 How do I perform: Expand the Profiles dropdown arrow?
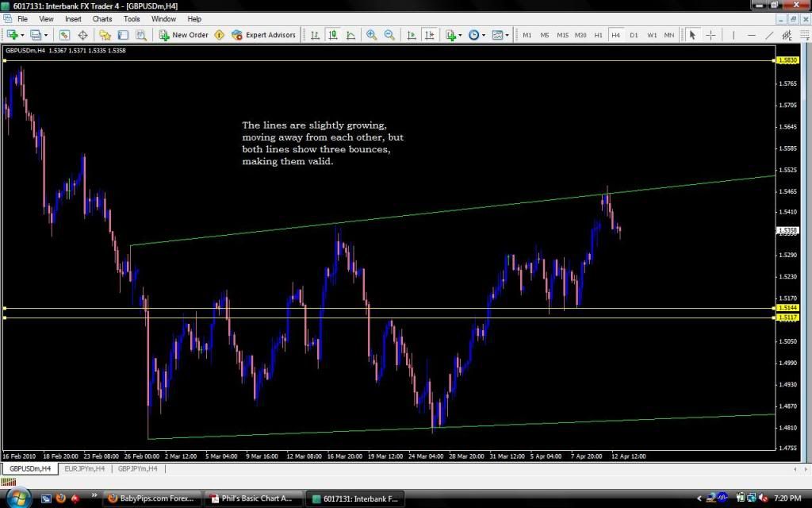[x=45, y=35]
